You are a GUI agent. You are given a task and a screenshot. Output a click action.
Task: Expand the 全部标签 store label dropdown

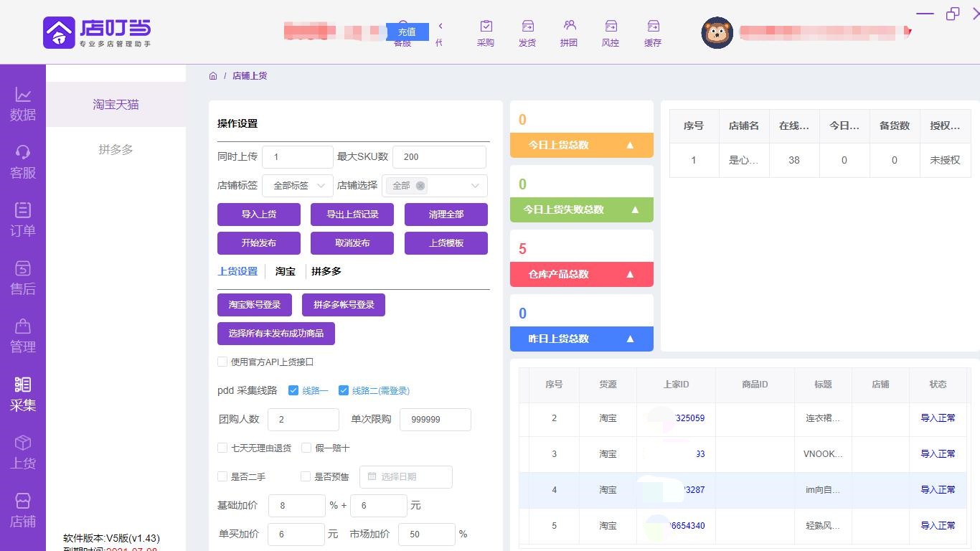(297, 185)
